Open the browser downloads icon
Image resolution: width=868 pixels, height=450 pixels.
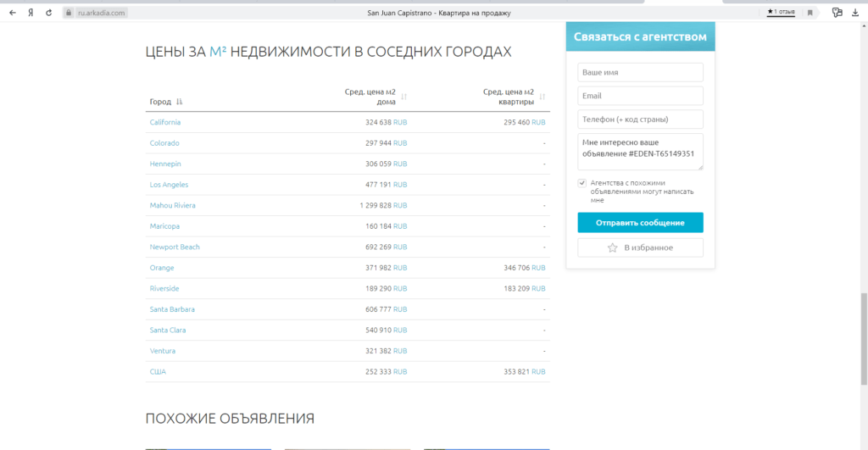(854, 13)
